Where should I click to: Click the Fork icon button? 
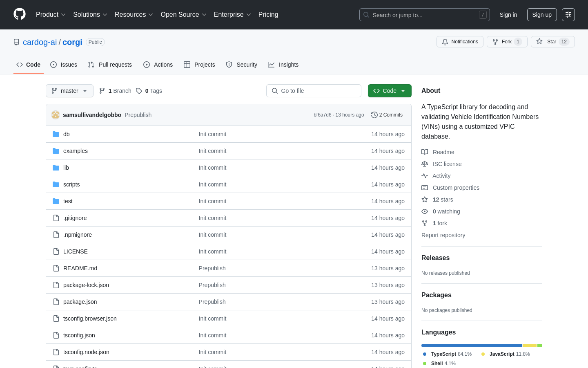tap(495, 42)
